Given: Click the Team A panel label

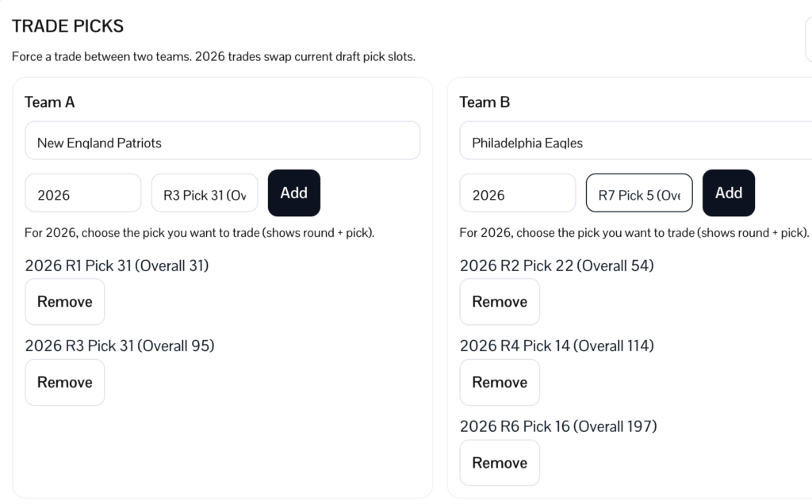Looking at the screenshot, I should (x=50, y=102).
